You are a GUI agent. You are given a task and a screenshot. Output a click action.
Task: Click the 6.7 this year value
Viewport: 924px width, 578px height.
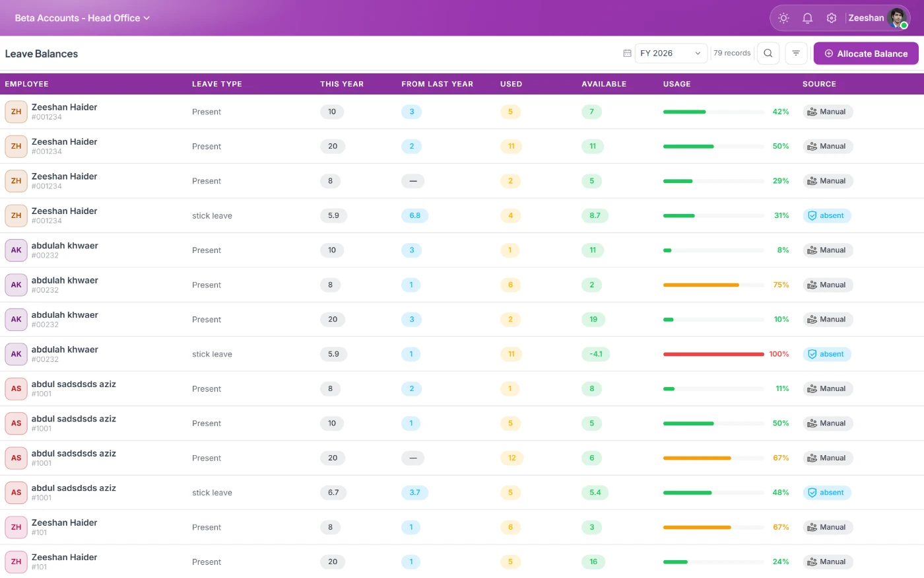333,493
